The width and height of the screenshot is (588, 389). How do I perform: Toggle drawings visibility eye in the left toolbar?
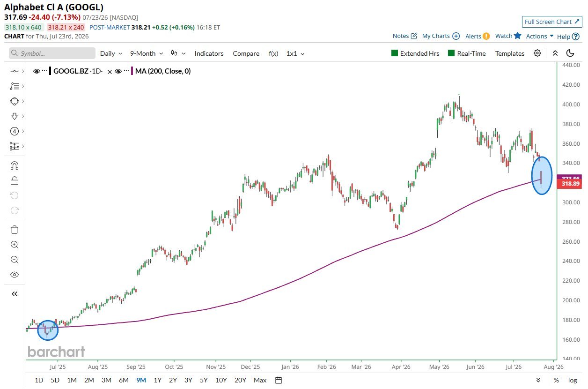pyautogui.click(x=15, y=275)
